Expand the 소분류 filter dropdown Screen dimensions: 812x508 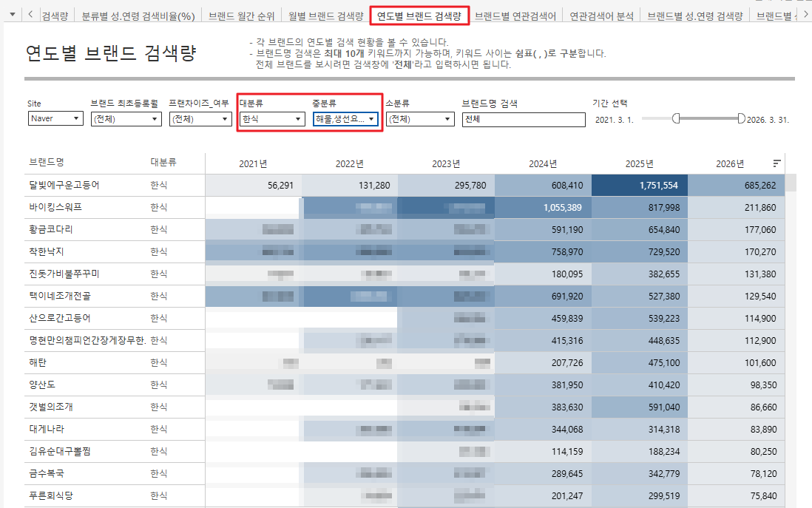point(419,119)
